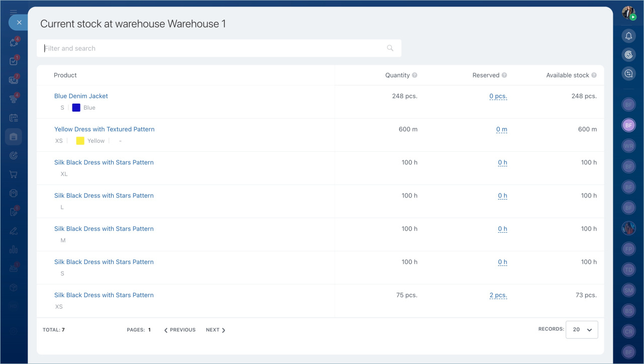644x364 pixels.
Task: Open the tasks checkmark icon in sidebar
Action: point(14,61)
